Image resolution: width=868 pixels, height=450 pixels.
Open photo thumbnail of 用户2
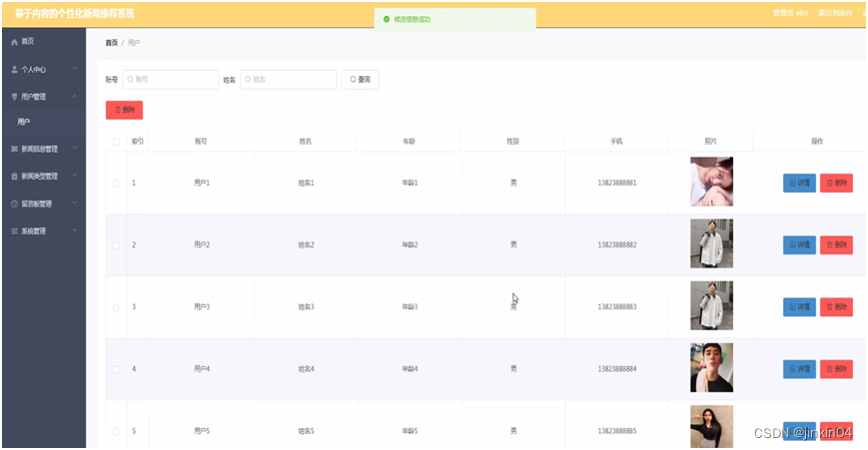(x=711, y=243)
